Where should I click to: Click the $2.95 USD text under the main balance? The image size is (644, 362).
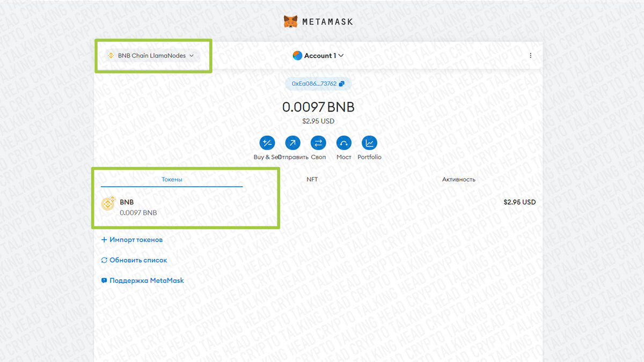[318, 121]
